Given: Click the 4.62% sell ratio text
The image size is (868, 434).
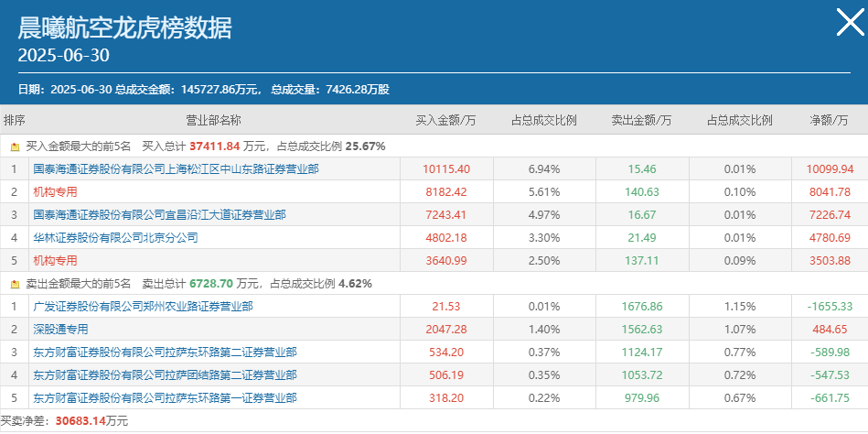Looking at the screenshot, I should coord(356,284).
